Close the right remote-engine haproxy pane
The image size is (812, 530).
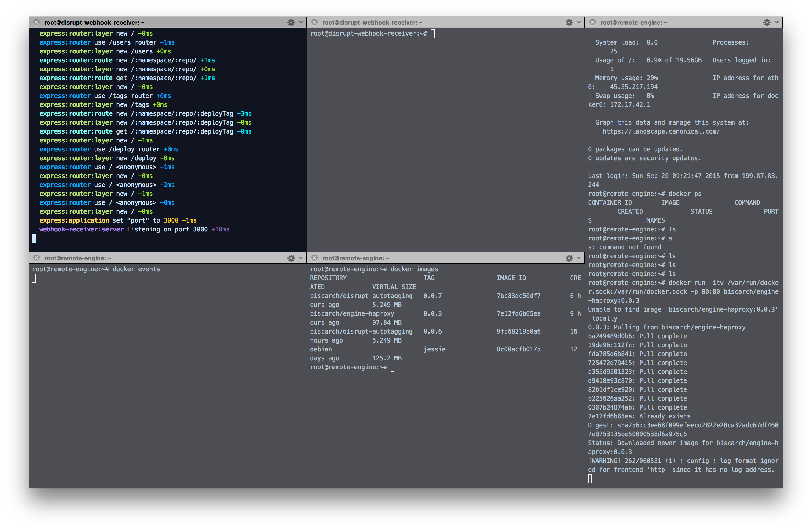point(593,23)
